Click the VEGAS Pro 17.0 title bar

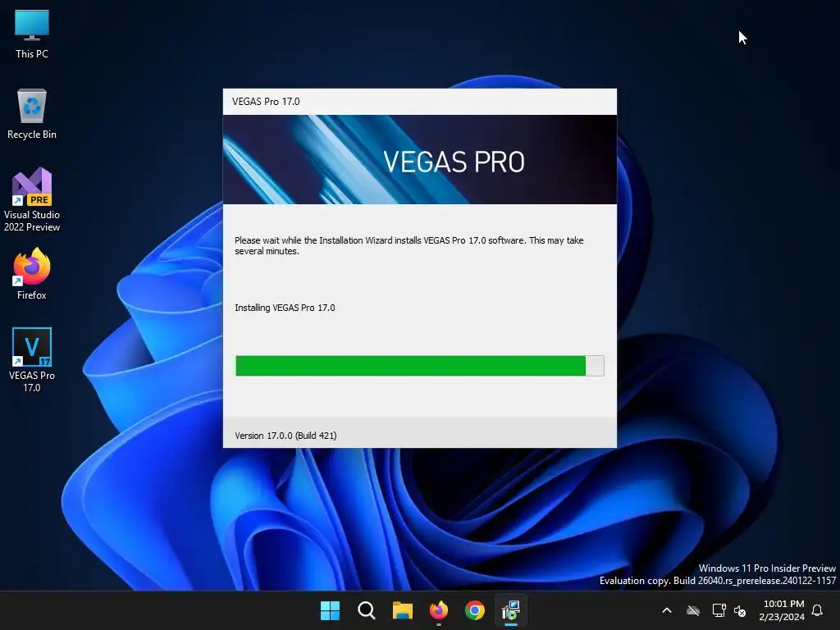(x=420, y=102)
